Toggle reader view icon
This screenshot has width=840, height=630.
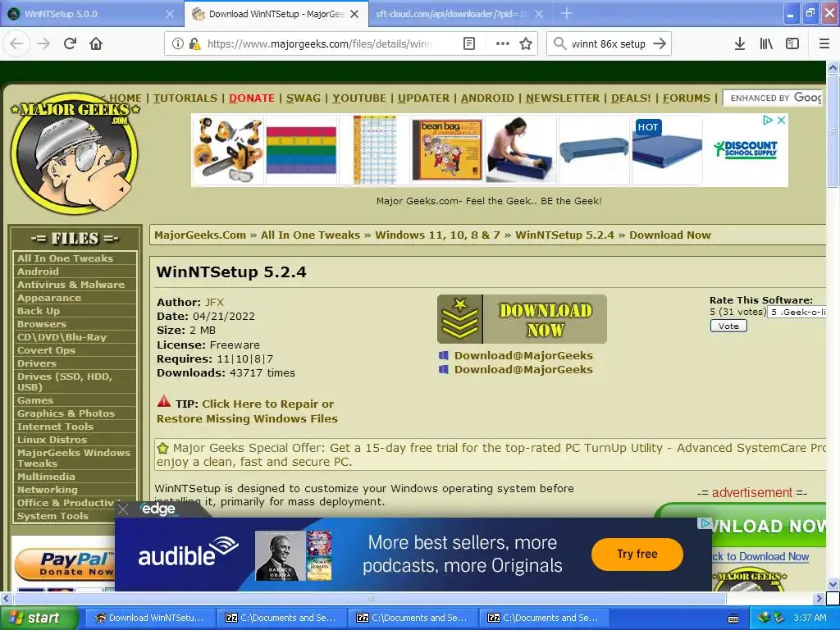click(x=469, y=43)
